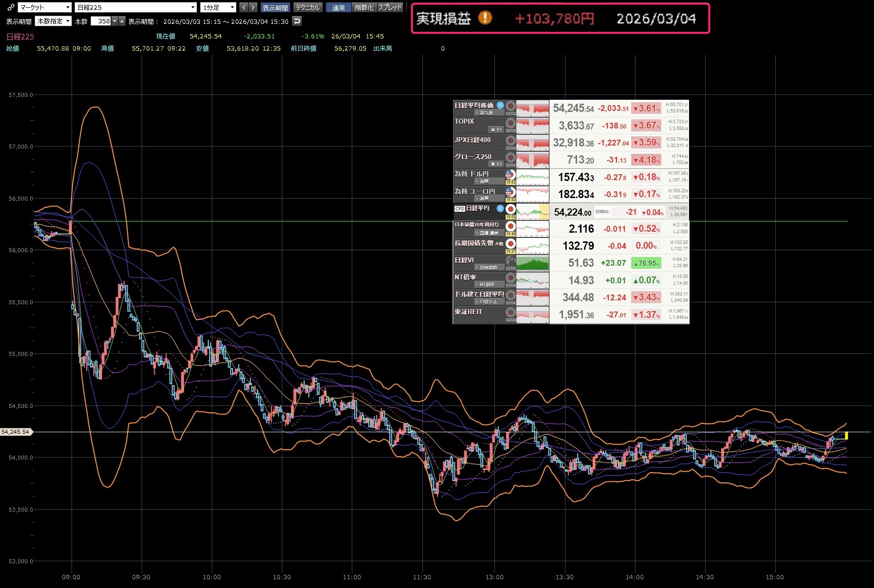Click the reset period return-arrow icon

pyautogui.click(x=297, y=21)
